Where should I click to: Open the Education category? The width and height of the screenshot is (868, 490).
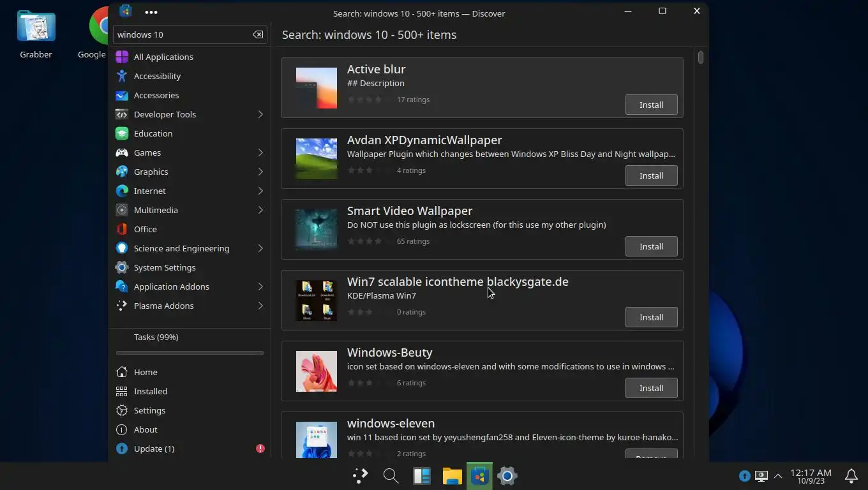click(x=190, y=133)
